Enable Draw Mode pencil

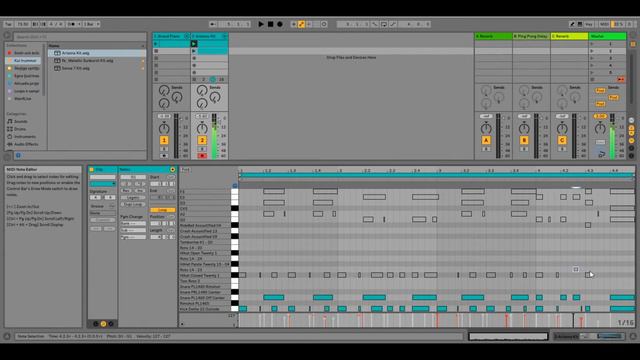pos(572,24)
